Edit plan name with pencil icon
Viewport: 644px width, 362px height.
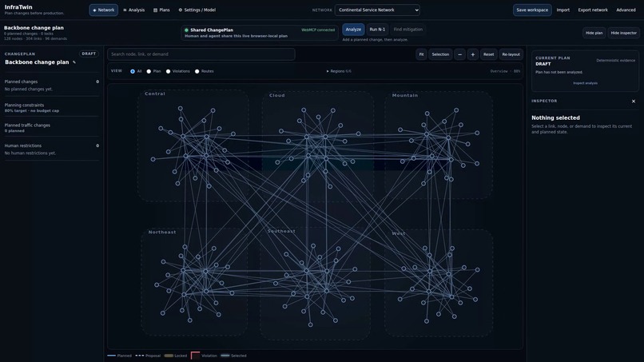point(74,62)
